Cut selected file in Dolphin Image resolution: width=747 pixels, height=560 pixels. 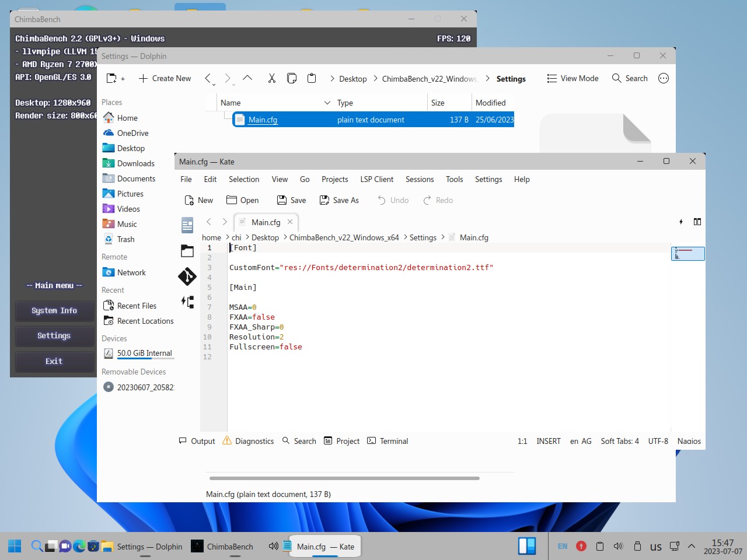[271, 78]
